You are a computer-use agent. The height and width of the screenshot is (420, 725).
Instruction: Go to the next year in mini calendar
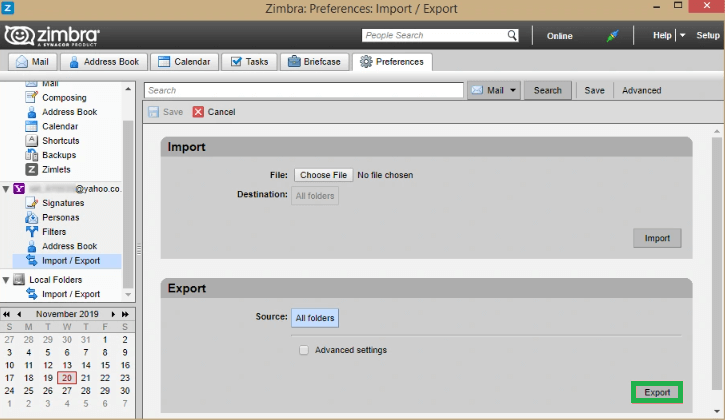pos(125,314)
